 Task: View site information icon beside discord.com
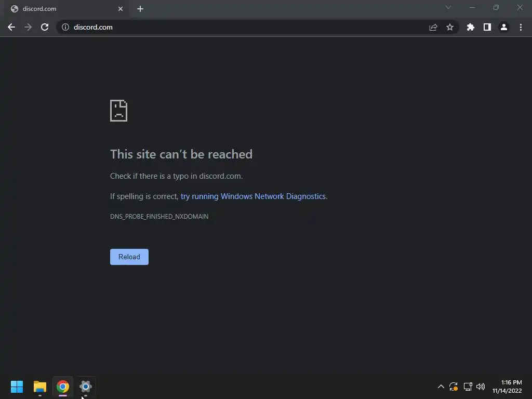pyautogui.click(x=65, y=27)
